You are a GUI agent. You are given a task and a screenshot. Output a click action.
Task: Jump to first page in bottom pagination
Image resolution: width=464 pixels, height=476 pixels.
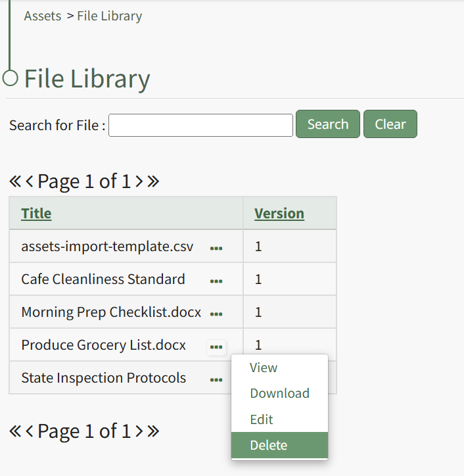(x=15, y=431)
